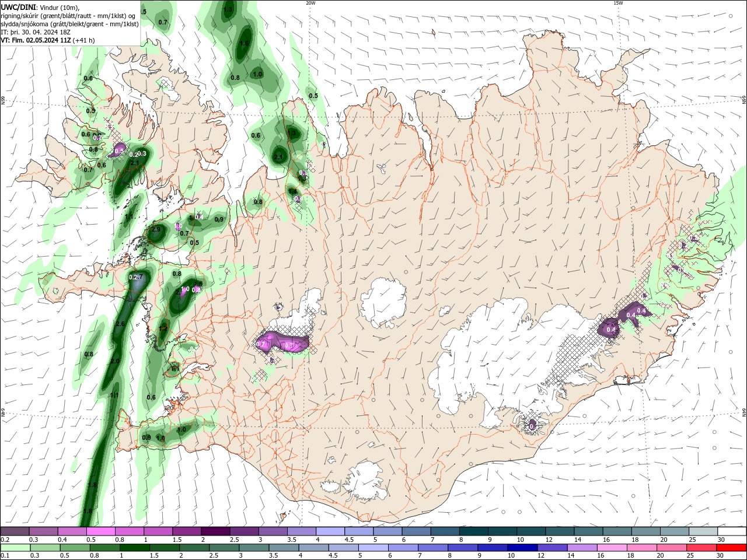Screen dimensions: 747x560
Task: Select the light lavender snow swatch labeled 4
Action: click(x=329, y=531)
